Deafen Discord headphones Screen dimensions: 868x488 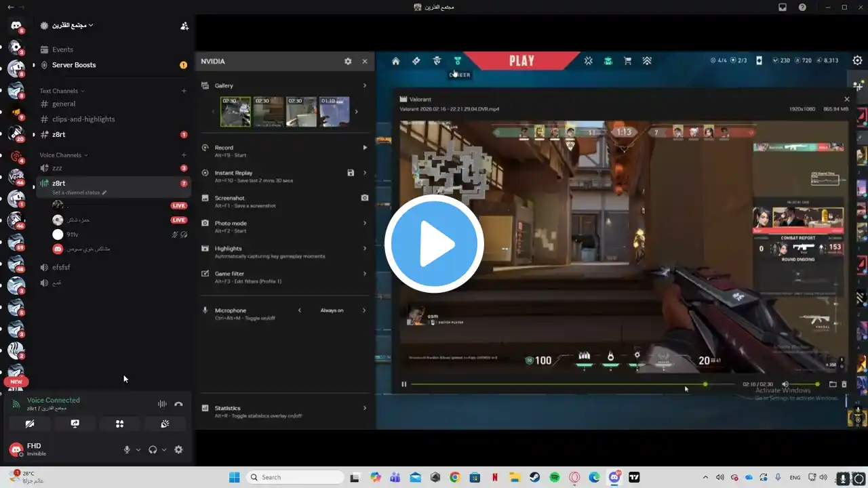pos(153,449)
